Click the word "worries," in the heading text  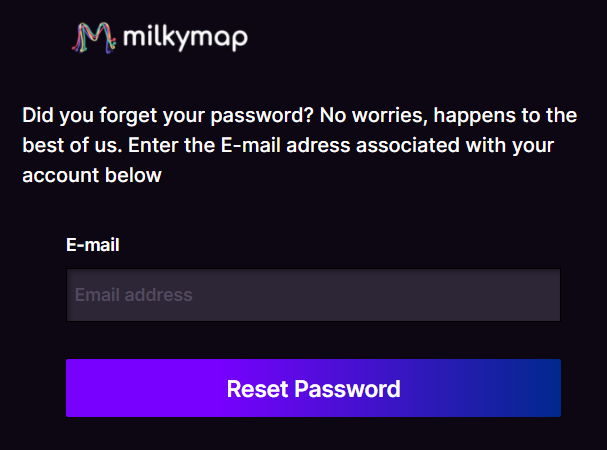click(x=390, y=116)
